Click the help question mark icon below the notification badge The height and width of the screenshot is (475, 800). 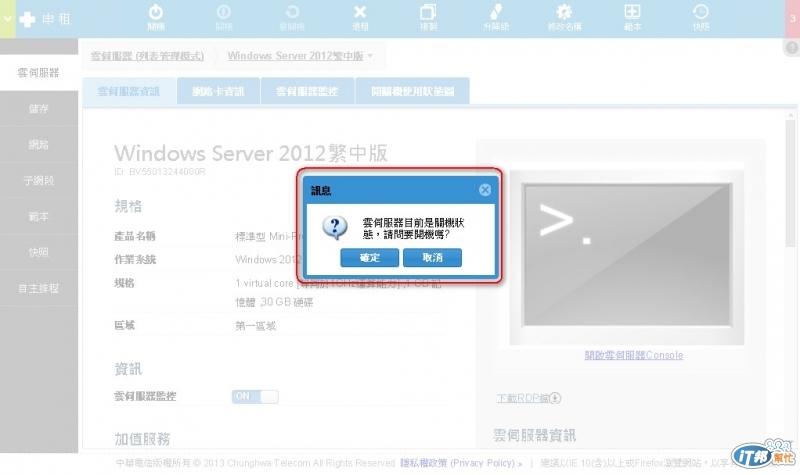791,47
